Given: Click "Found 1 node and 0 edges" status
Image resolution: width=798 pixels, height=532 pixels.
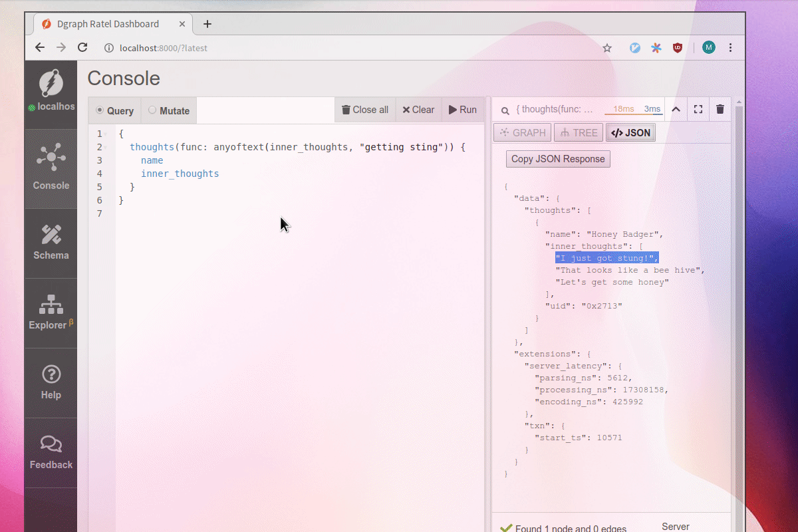Looking at the screenshot, I should pyautogui.click(x=571, y=529).
